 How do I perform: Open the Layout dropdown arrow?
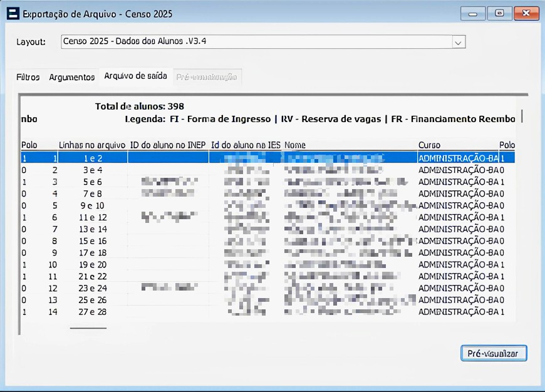pos(458,43)
